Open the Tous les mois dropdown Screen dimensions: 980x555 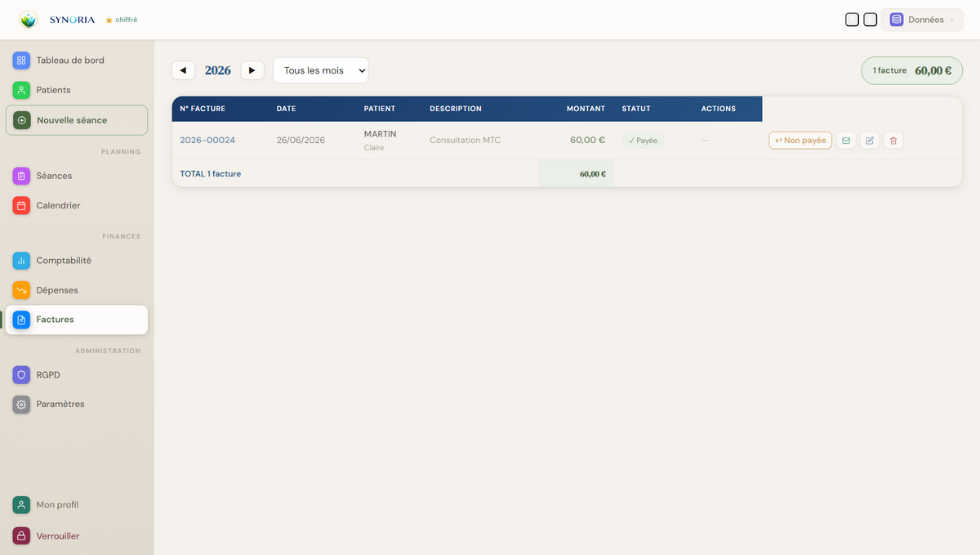[x=321, y=70]
